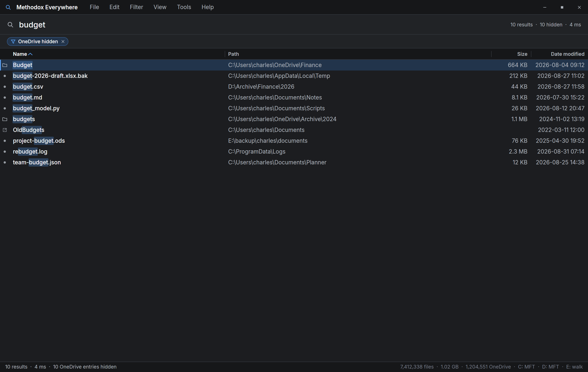The image size is (588, 372).
Task: Click the file icon beside project-budget.ods
Action: coord(5,141)
